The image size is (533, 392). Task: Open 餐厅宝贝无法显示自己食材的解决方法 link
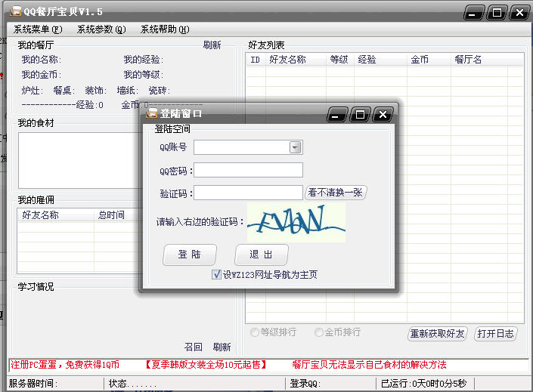tap(369, 365)
